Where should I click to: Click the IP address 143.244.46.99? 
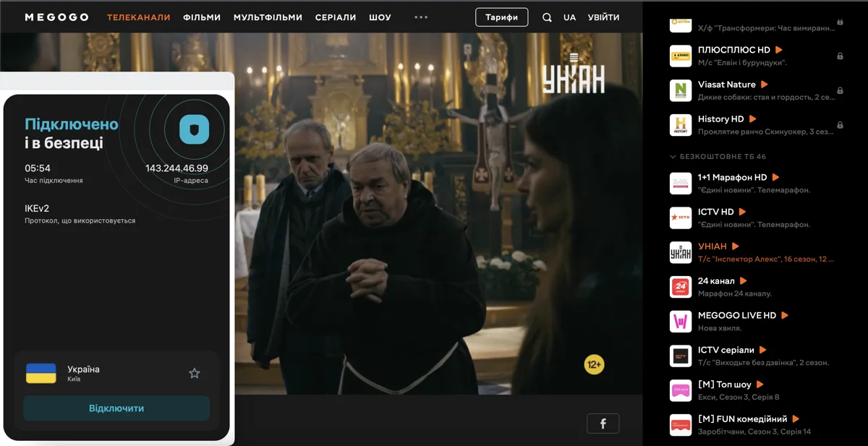pyautogui.click(x=176, y=168)
